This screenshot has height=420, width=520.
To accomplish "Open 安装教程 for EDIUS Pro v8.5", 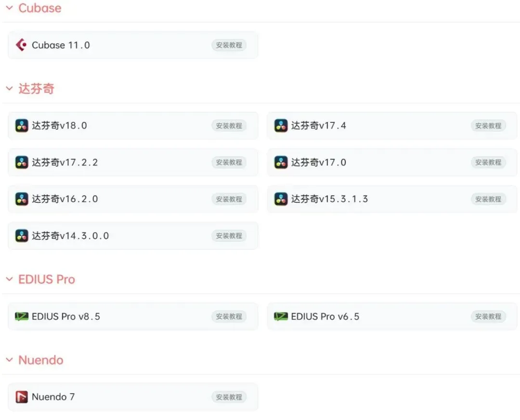I will (x=229, y=316).
